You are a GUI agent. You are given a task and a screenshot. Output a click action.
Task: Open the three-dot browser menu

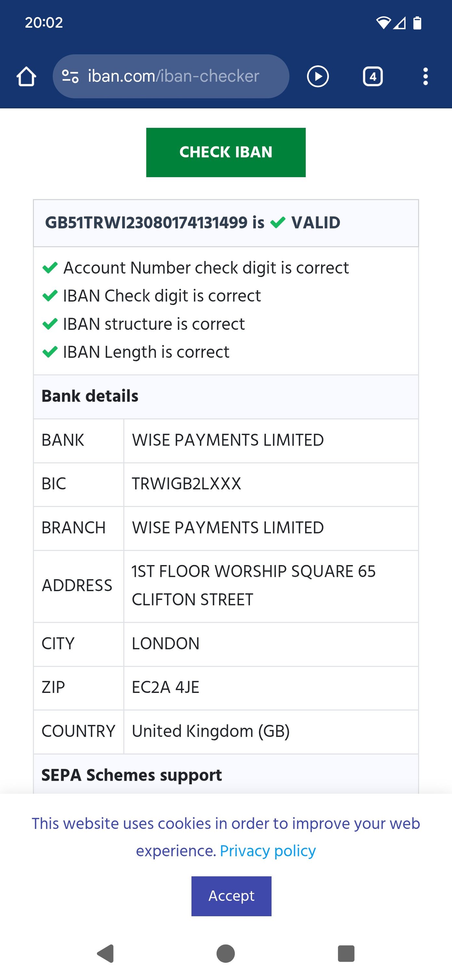[x=425, y=76]
